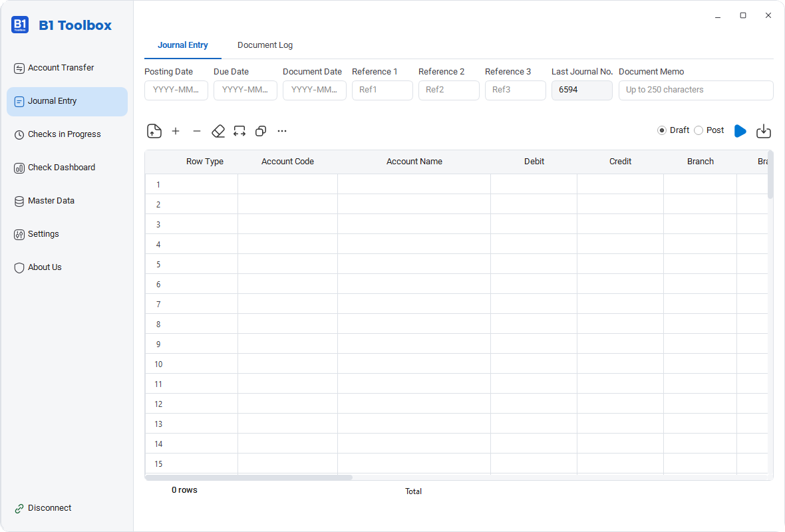Click the Journal Entry sidebar icon
The width and height of the screenshot is (785, 532).
pos(19,102)
